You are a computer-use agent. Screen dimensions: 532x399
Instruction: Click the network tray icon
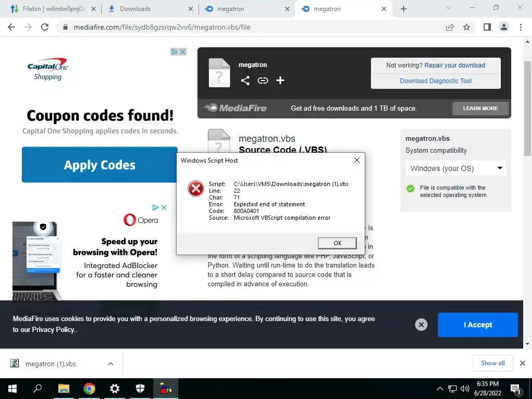(453, 389)
